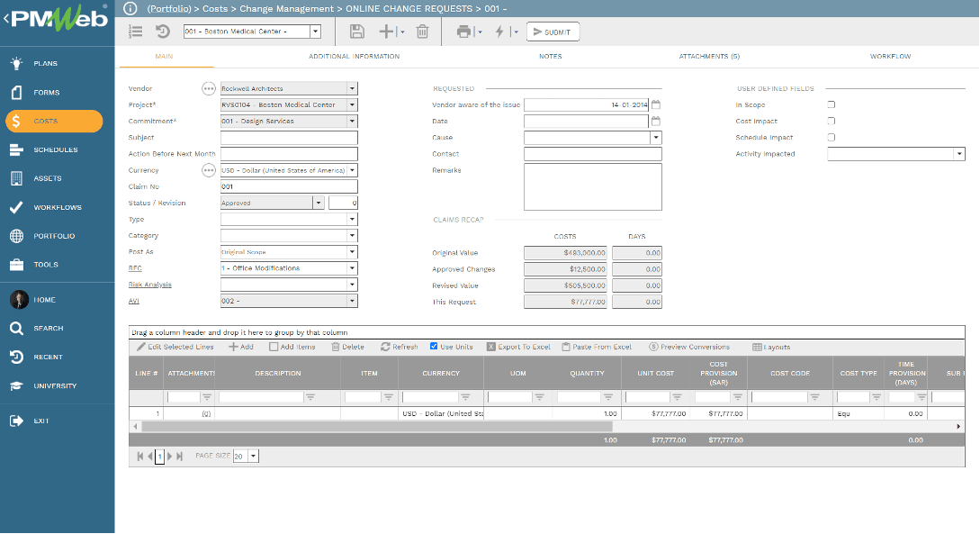The width and height of the screenshot is (980, 534).
Task: Check the Cost Impact checkbox
Action: pos(830,121)
